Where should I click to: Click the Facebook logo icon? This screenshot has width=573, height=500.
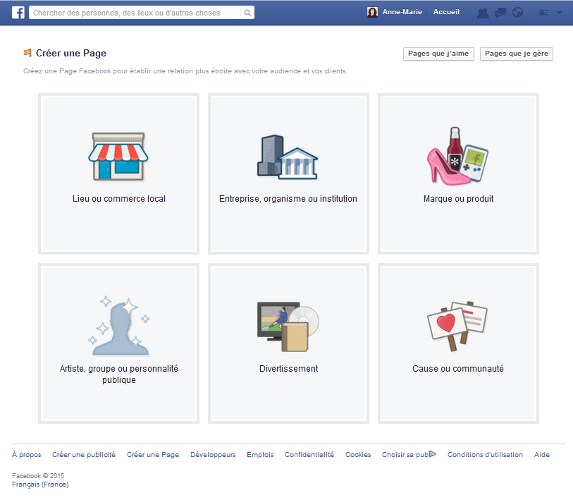pyautogui.click(x=18, y=13)
